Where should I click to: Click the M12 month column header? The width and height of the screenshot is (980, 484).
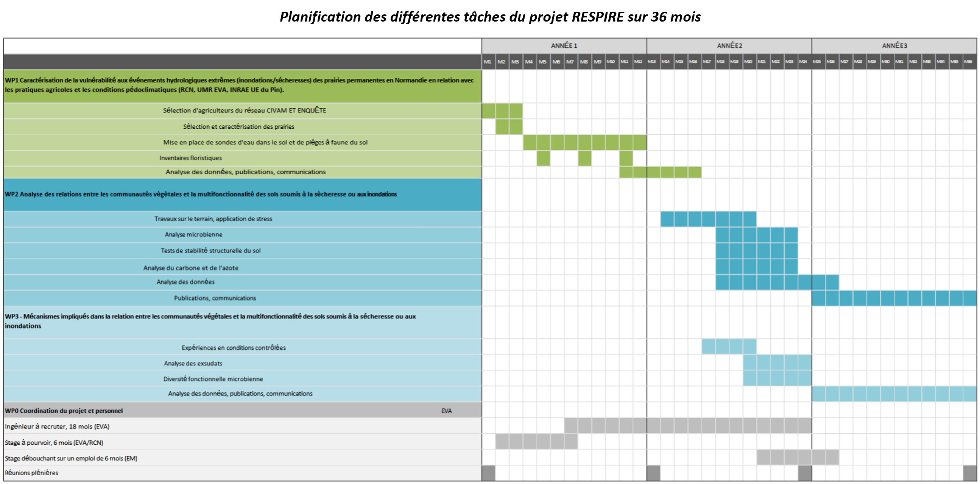coord(639,62)
